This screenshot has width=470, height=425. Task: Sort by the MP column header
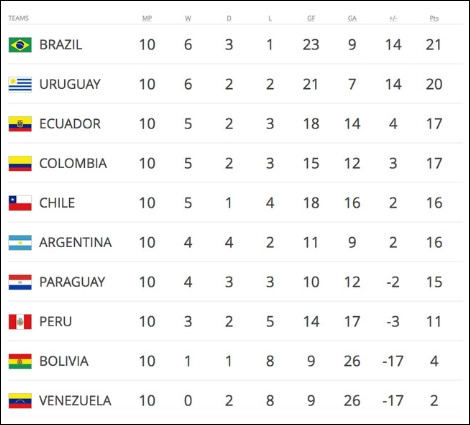pyautogui.click(x=147, y=18)
